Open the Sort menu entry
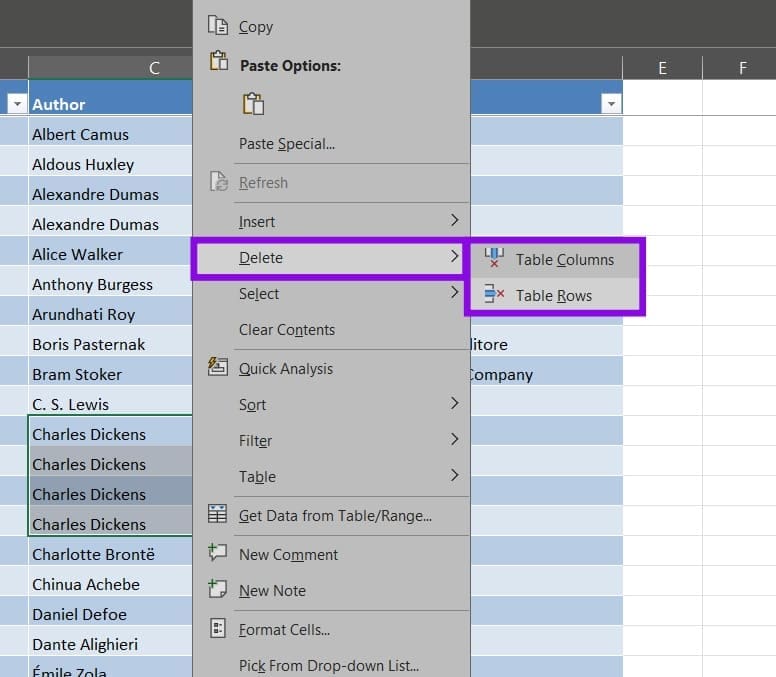The image size is (776, 677). [331, 405]
